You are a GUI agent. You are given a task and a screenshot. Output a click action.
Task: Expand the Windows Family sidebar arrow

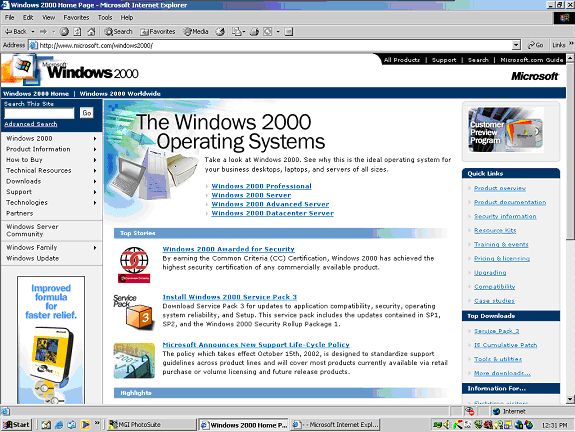95,248
